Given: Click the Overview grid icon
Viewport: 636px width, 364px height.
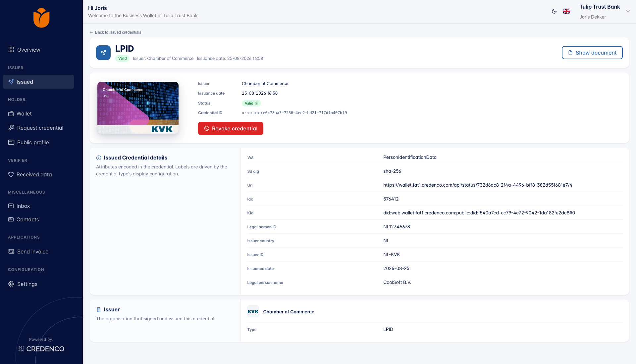Looking at the screenshot, I should 11,50.
